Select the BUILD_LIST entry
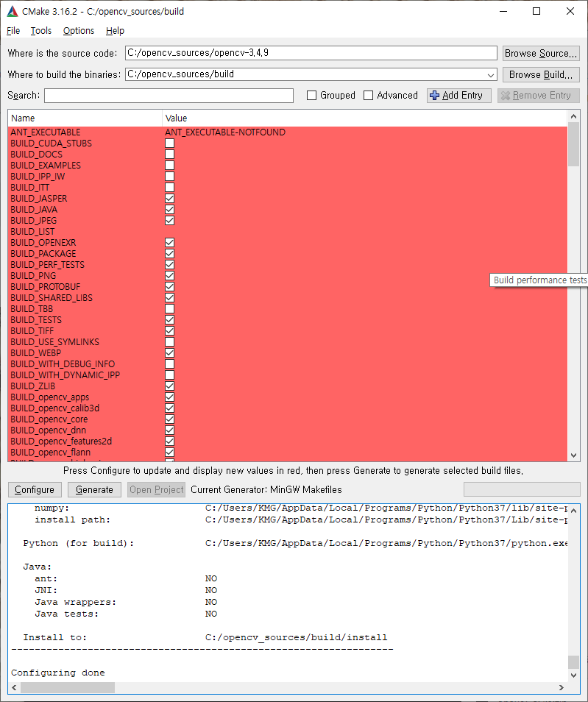Viewport: 588px width, 702px height. [32, 232]
